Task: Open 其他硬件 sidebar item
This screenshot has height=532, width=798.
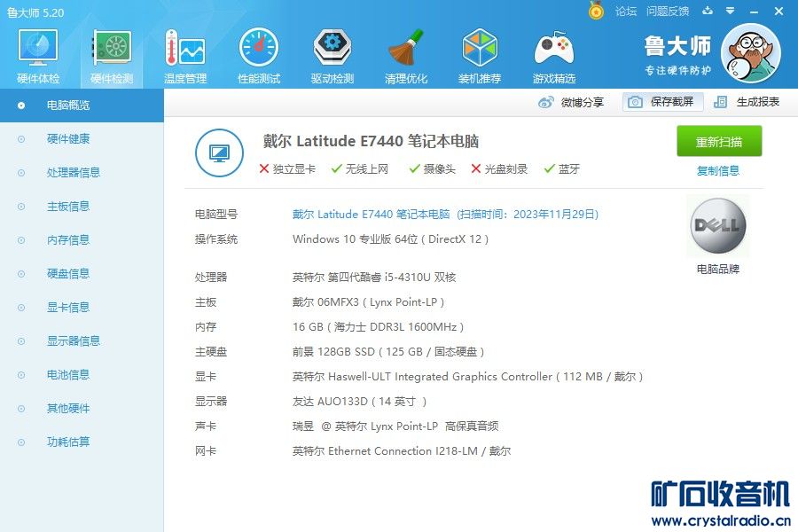Action: point(82,408)
